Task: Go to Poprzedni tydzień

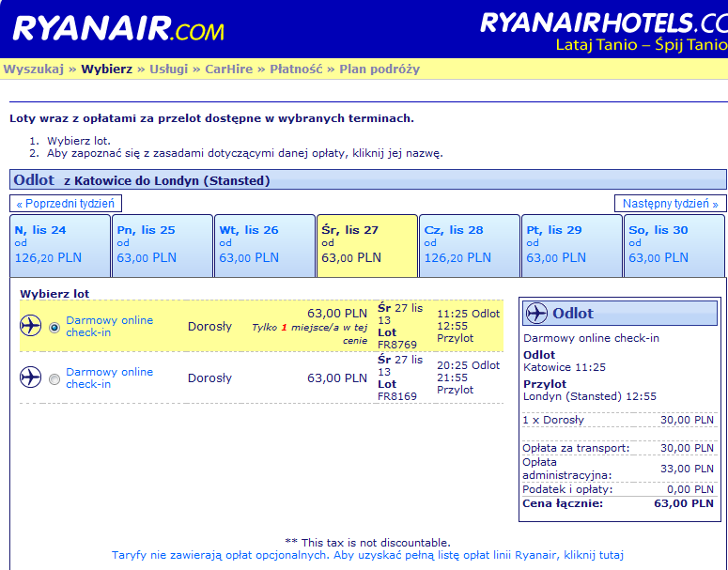Action: tap(66, 204)
